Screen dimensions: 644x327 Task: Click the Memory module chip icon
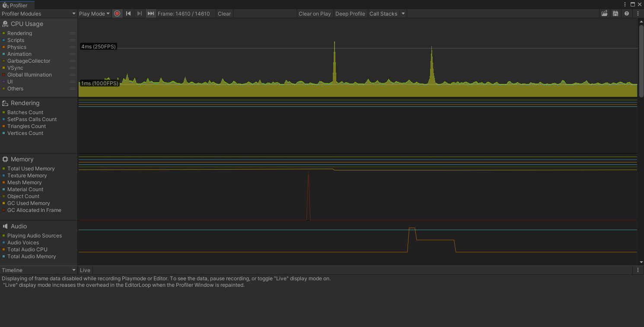[x=5, y=160]
